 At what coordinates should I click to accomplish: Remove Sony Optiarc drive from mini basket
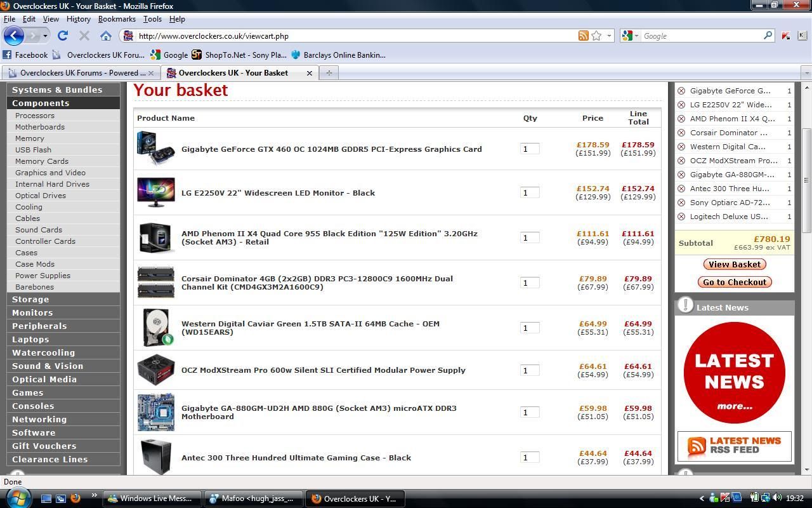click(x=681, y=203)
